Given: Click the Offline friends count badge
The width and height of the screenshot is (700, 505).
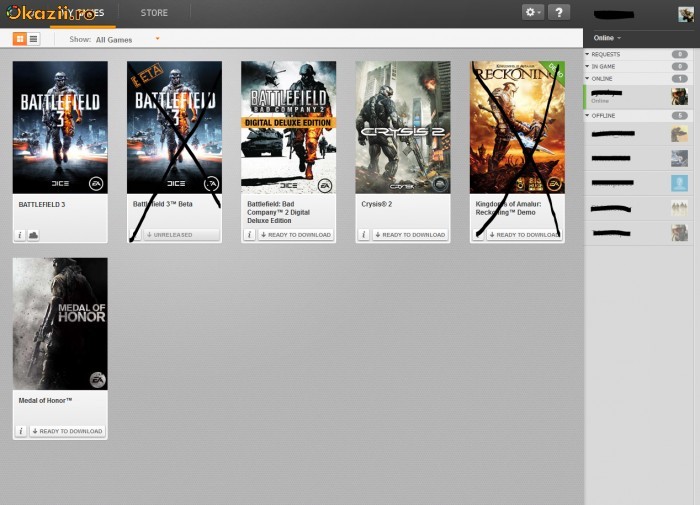Looking at the screenshot, I should 679,115.
